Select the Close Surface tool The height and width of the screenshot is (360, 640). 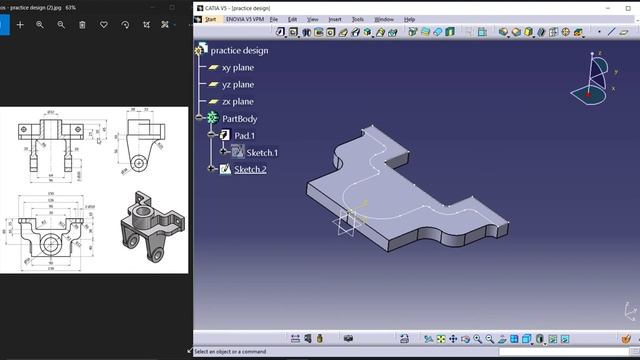click(x=438, y=32)
